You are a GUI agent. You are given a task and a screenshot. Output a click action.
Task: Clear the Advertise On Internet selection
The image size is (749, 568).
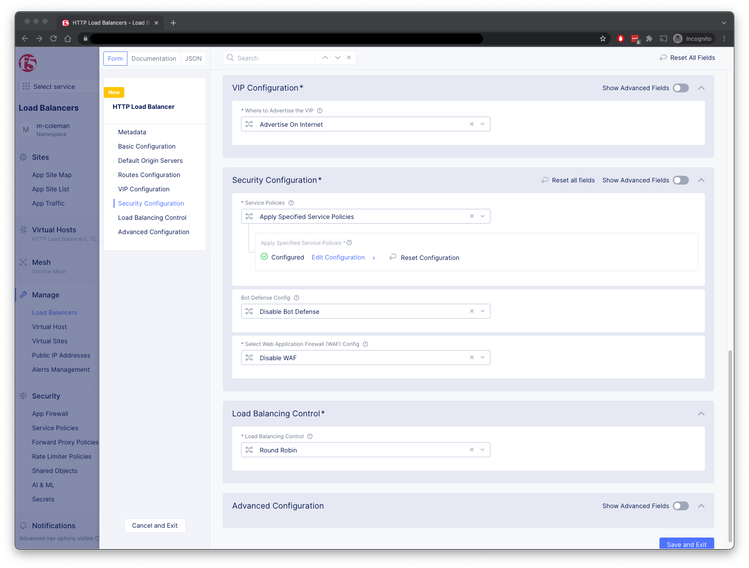[x=472, y=124]
